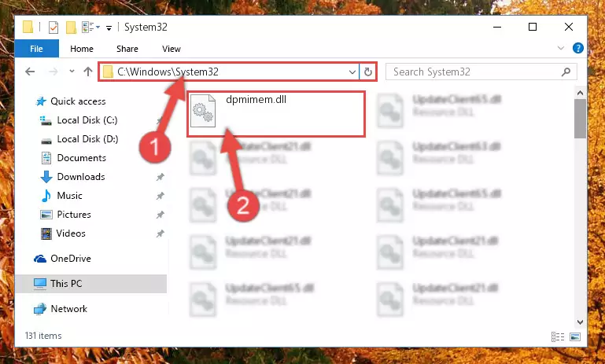Switch to the Home ribbon tab
The height and width of the screenshot is (364, 605).
[82, 49]
